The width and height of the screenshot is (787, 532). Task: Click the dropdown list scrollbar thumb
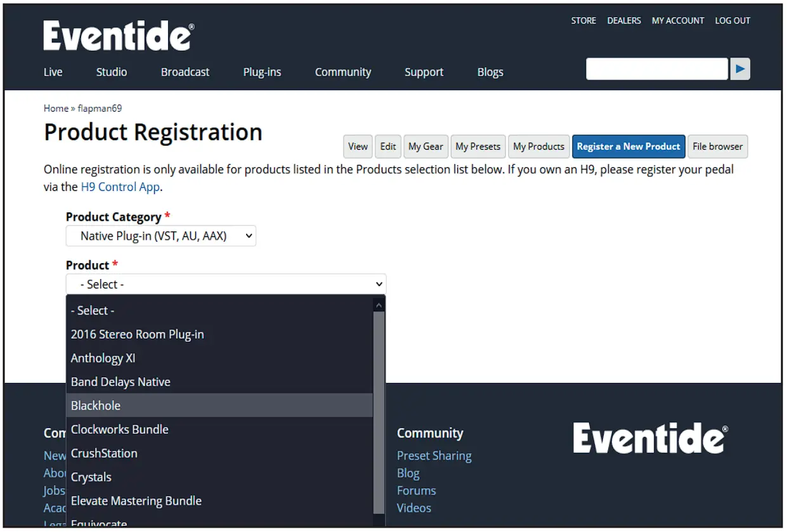[x=379, y=412]
